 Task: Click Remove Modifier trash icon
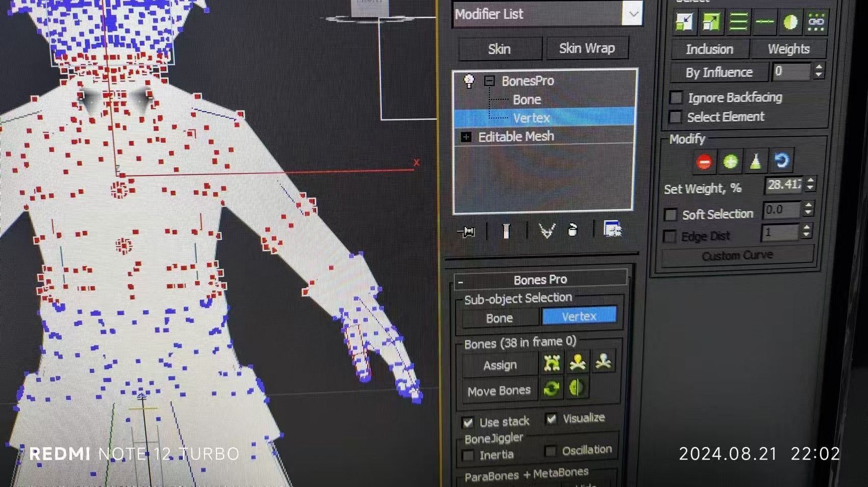click(x=573, y=230)
